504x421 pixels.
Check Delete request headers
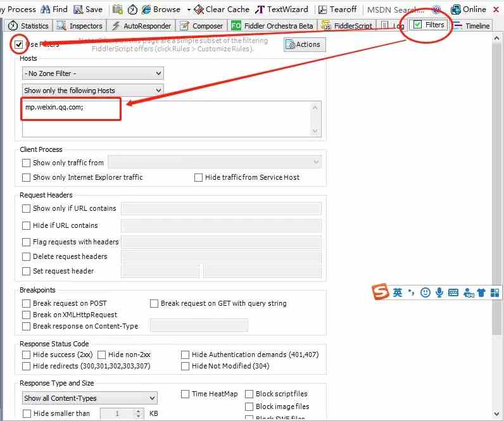pyautogui.click(x=27, y=256)
